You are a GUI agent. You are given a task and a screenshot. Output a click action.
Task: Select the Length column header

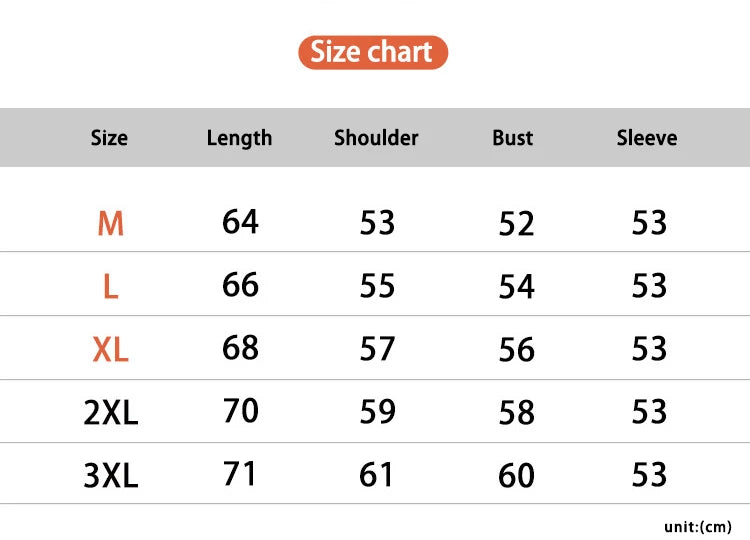coord(239,139)
